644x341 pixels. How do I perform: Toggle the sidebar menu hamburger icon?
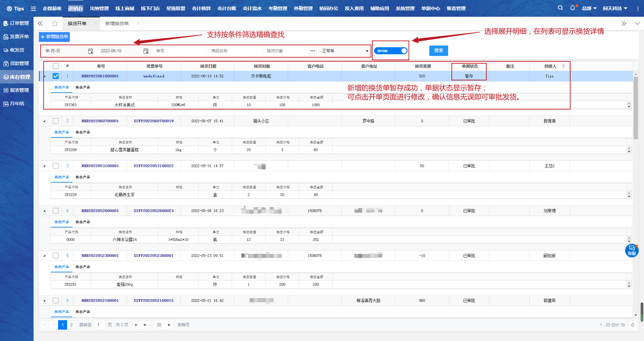pyautogui.click(x=33, y=9)
